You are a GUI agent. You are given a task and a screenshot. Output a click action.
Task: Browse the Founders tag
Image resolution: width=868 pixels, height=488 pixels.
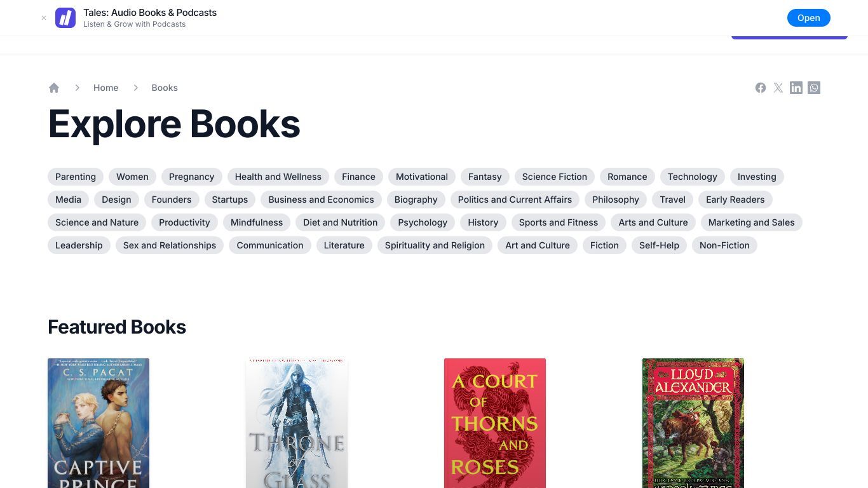pos(172,200)
